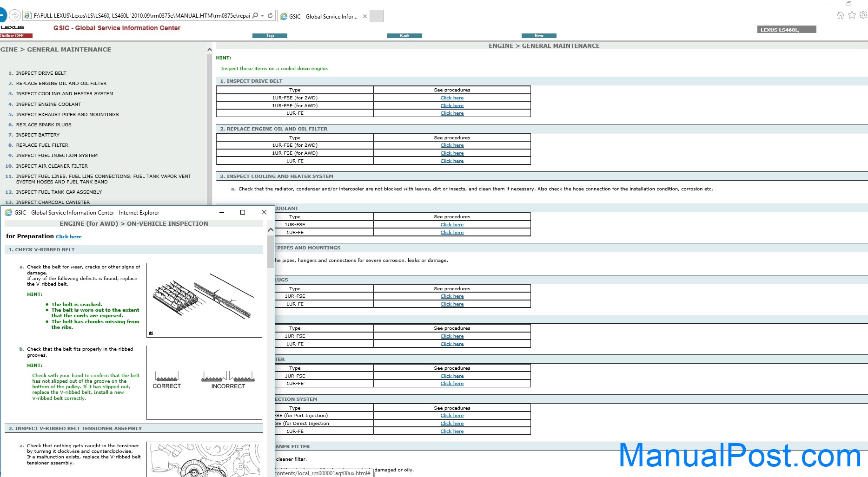
Task: Click the page icon in address bar
Action: 27,15
